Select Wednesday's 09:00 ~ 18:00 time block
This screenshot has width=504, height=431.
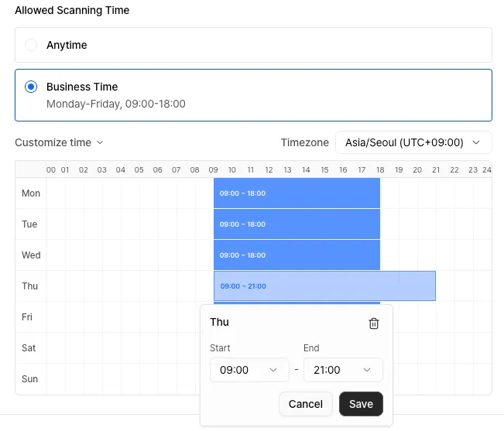(x=297, y=255)
